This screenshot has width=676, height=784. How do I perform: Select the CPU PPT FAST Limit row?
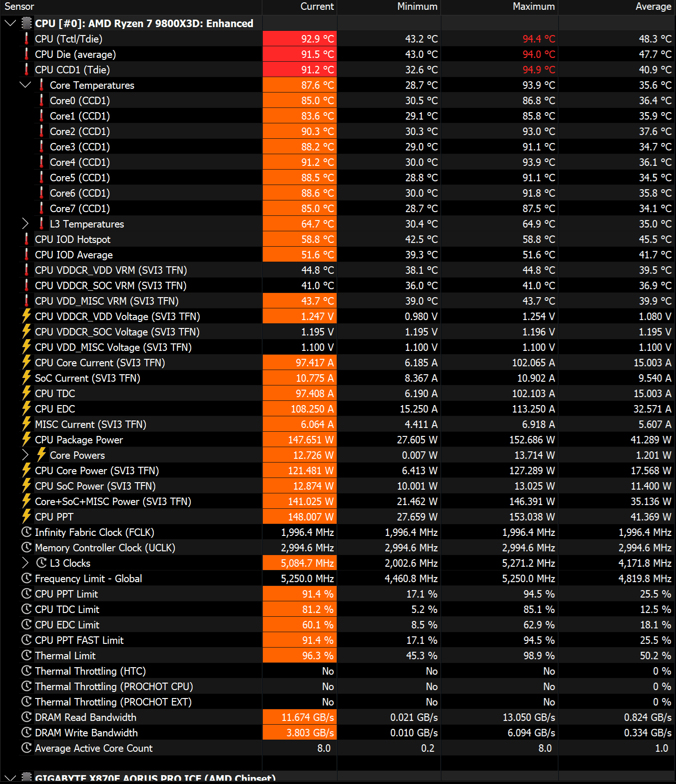click(338, 640)
